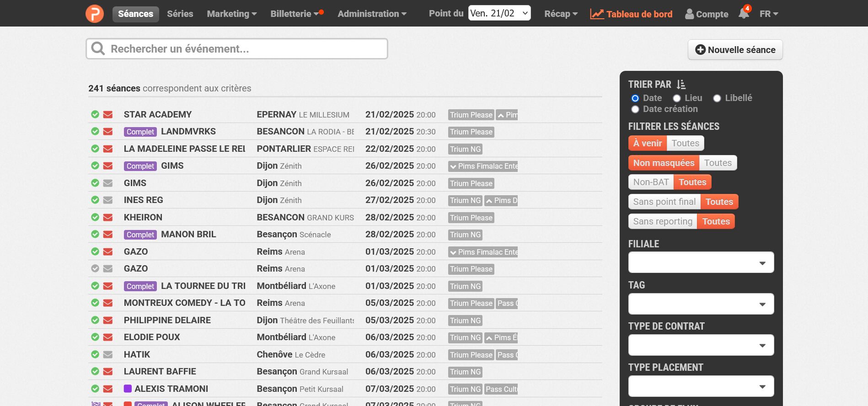868x406 pixels.
Task: Go to Tableau de bord
Action: tap(631, 14)
